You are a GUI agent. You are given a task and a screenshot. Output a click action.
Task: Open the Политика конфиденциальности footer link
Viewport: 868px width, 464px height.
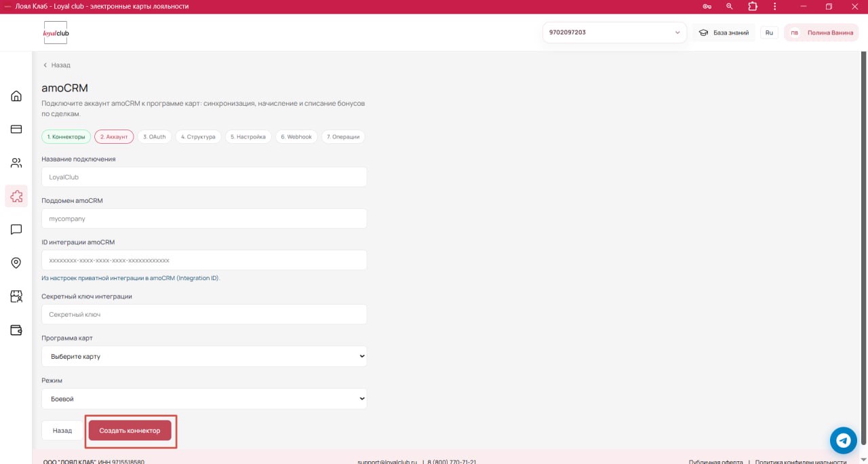tap(801, 461)
